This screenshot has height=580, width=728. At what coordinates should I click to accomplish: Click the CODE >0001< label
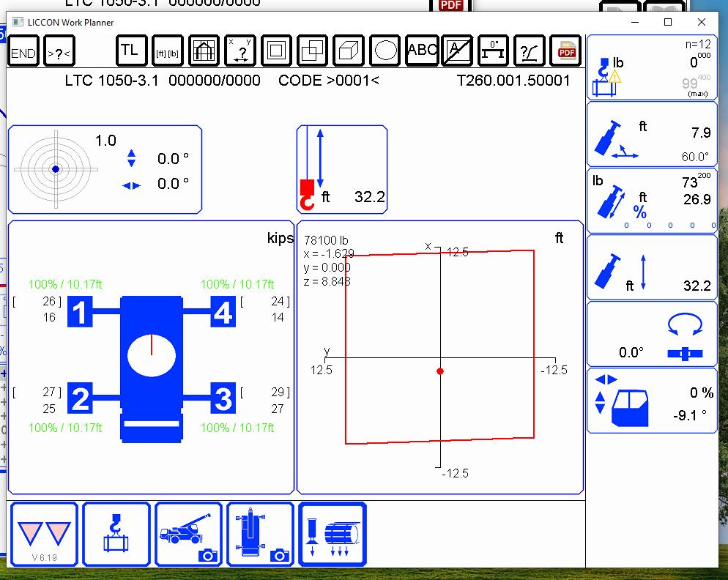tap(329, 81)
